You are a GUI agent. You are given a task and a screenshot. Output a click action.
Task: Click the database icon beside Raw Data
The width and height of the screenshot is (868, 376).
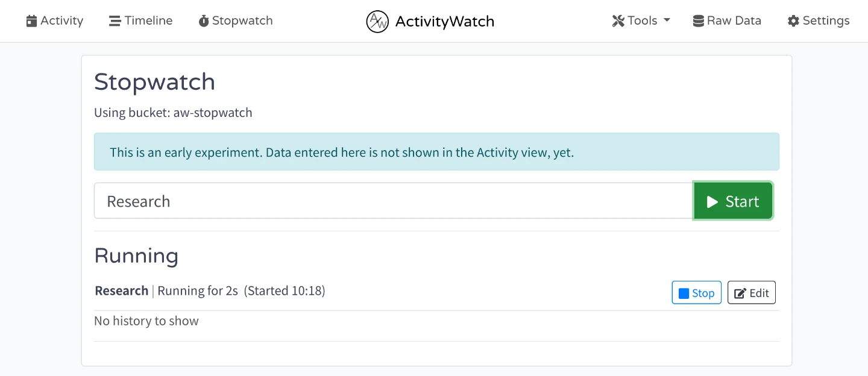[x=699, y=21]
